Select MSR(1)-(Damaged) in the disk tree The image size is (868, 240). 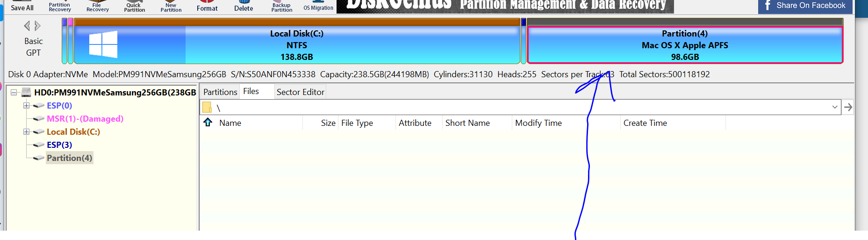pyautogui.click(x=85, y=118)
